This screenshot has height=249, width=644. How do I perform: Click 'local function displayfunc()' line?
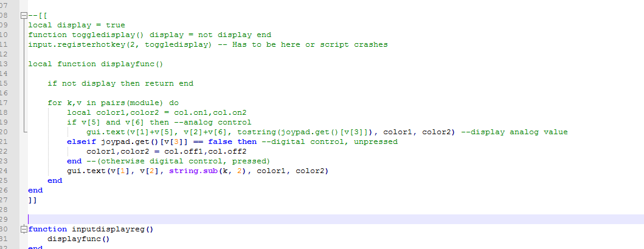pyautogui.click(x=95, y=64)
